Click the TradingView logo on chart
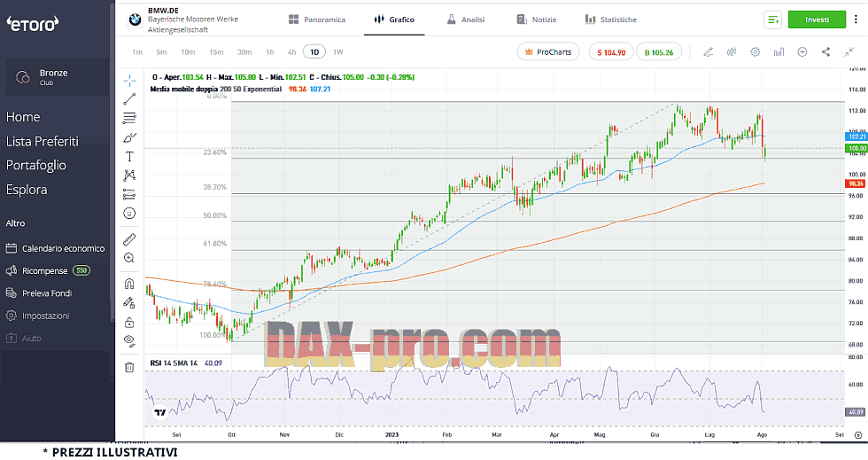The height and width of the screenshot is (460, 868). click(160, 412)
